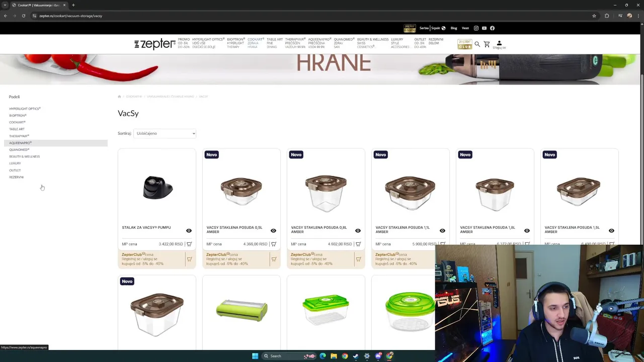Click '5.900,00 RSD' price text
Screen dimensions: 644x362
[424, 244]
